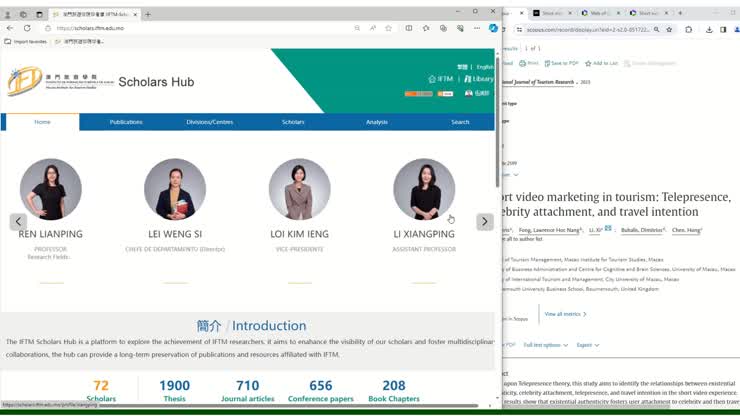This screenshot has width=740, height=416.
Task: Open the zoom magnifier icon in Edge address bar
Action: click(357, 28)
